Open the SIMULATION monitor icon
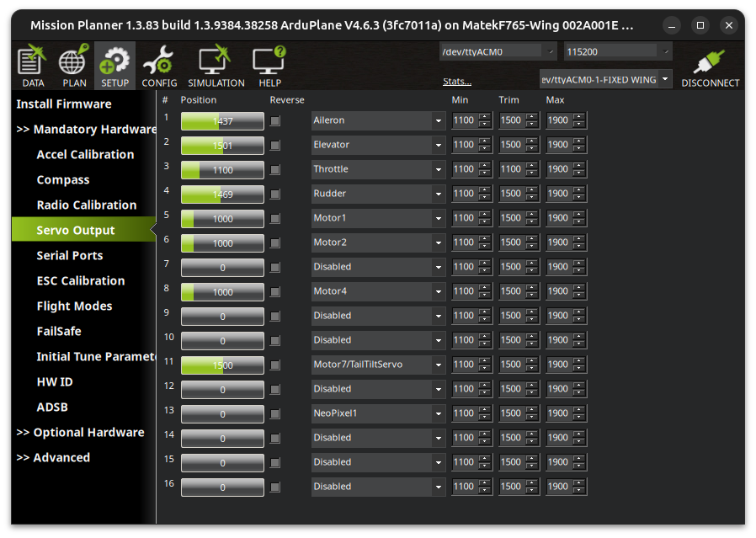The width and height of the screenshot is (756, 538). coord(216,66)
